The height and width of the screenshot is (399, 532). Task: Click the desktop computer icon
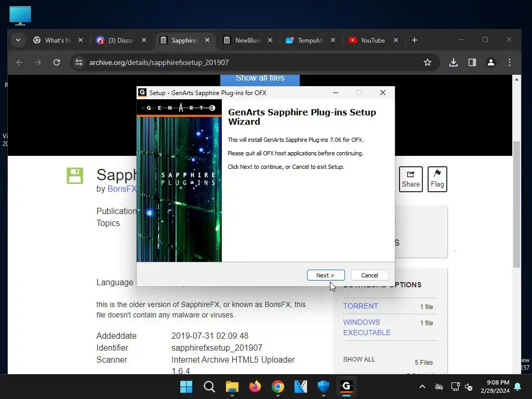point(20,16)
